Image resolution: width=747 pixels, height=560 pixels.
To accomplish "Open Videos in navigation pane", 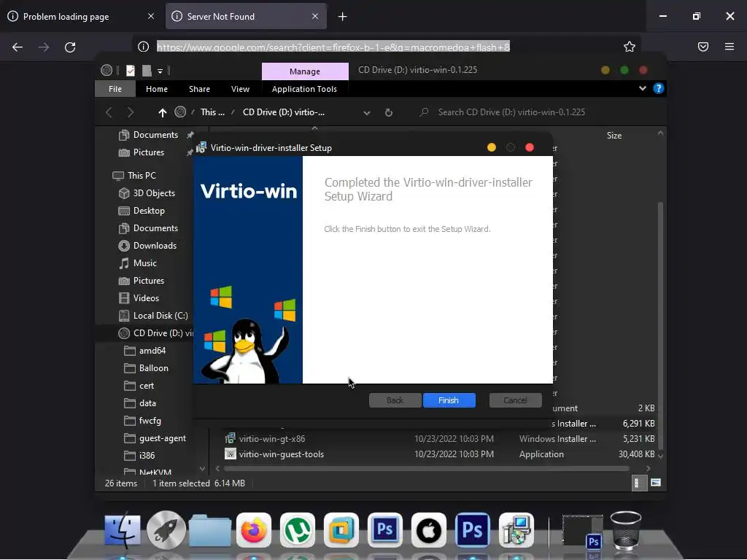I will (146, 298).
